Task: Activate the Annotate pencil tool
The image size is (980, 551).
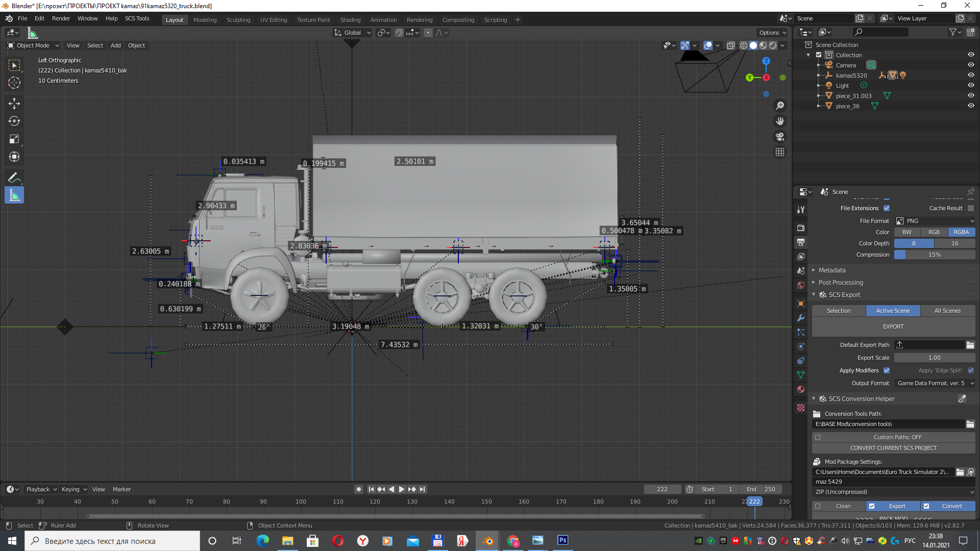Action: pos(14,178)
